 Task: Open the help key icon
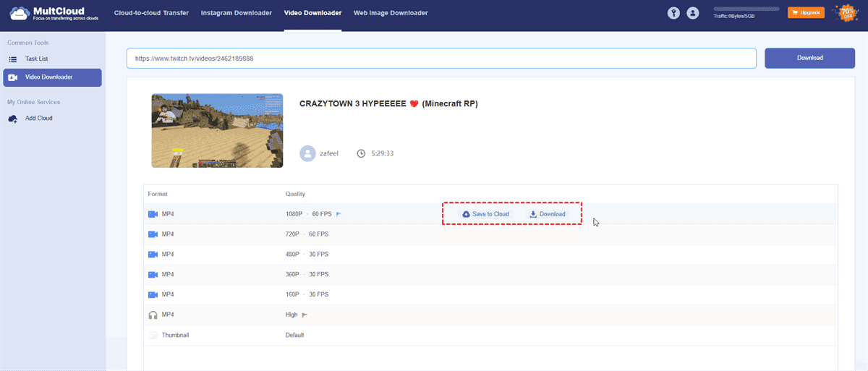pyautogui.click(x=674, y=13)
